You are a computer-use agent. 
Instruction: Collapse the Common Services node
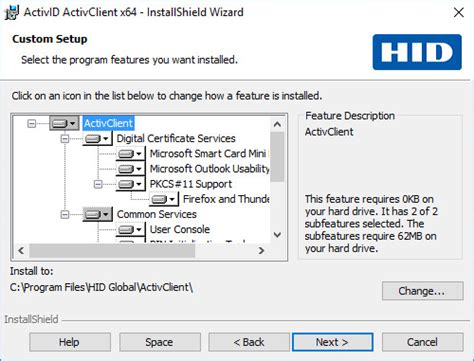click(65, 214)
